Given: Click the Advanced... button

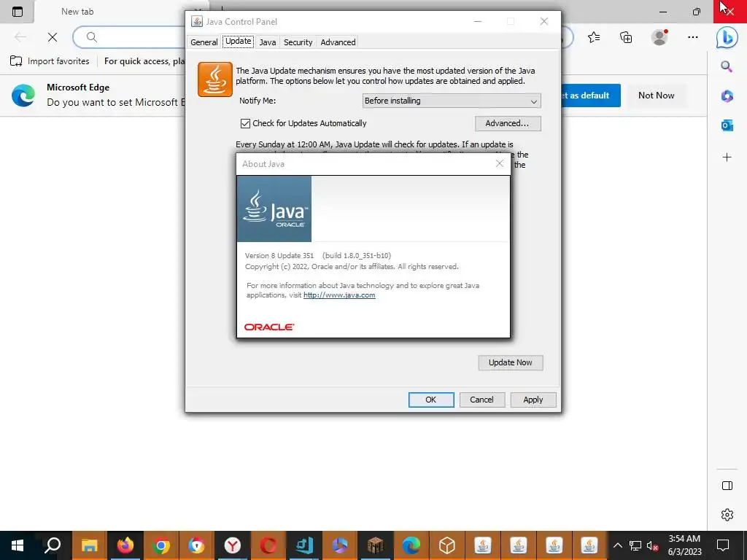Looking at the screenshot, I should click(508, 123).
